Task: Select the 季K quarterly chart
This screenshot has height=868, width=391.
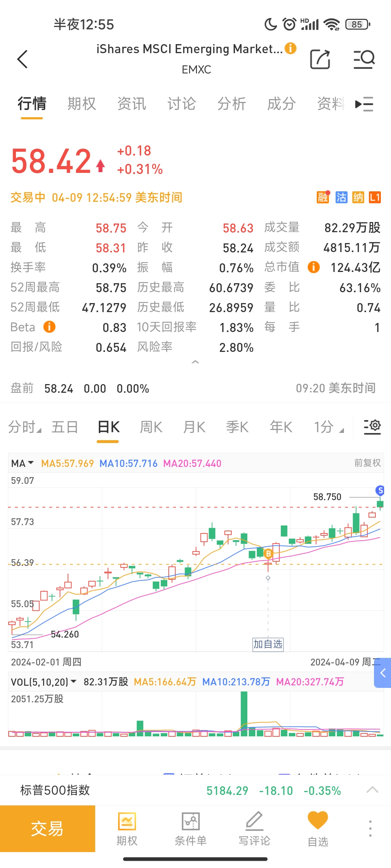Action: click(237, 427)
